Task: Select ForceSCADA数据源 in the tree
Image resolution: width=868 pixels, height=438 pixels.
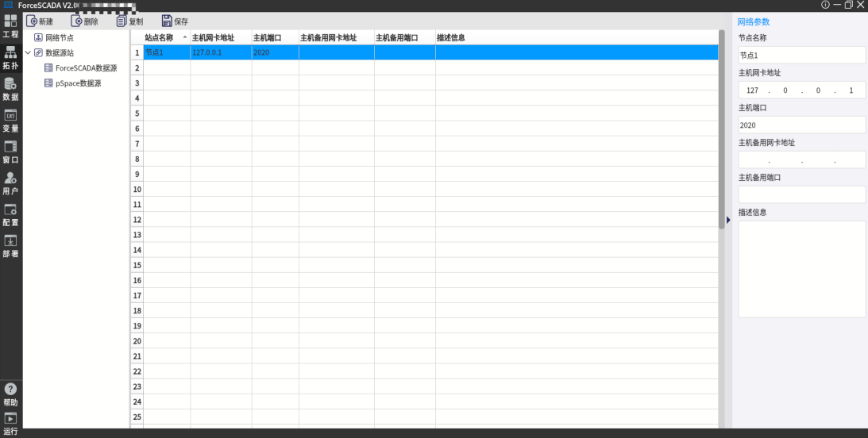Action: point(86,68)
